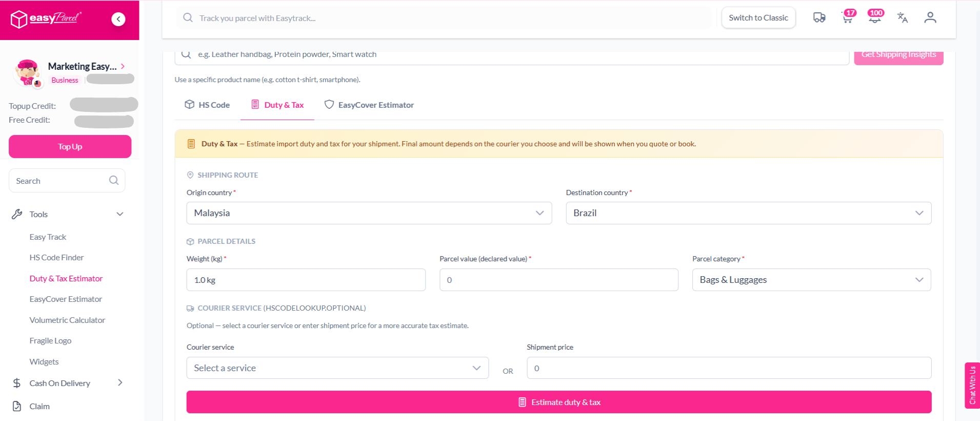Viewport: 980px width, 421px height.
Task: Click the sidebar Search magnifier icon
Action: coord(114,180)
